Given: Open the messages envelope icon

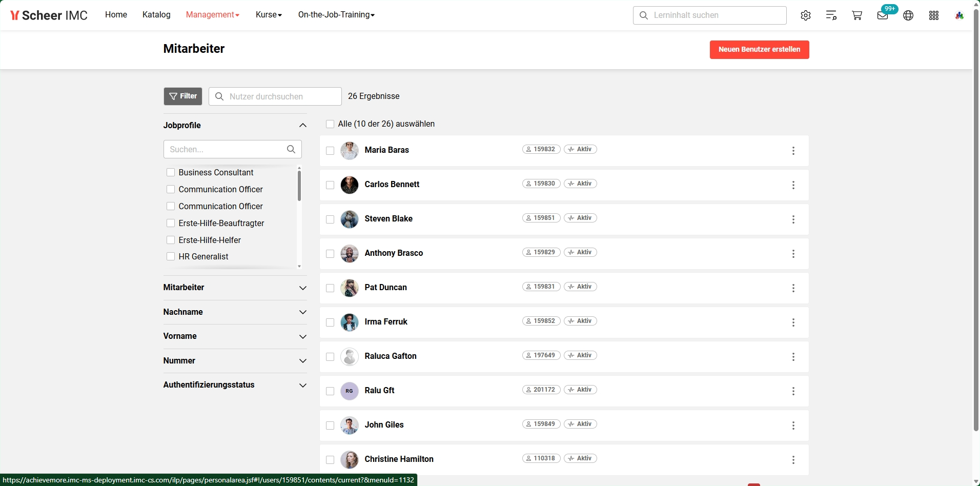Looking at the screenshot, I should pos(883,15).
